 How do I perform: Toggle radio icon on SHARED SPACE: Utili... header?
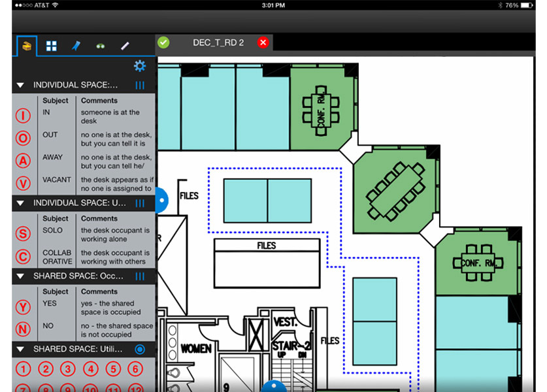click(x=139, y=350)
